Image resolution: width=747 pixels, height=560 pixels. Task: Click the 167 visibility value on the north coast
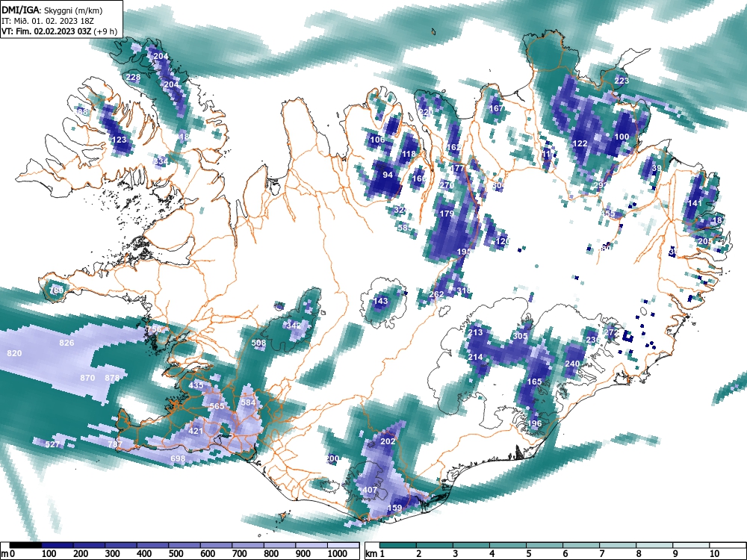(x=497, y=108)
